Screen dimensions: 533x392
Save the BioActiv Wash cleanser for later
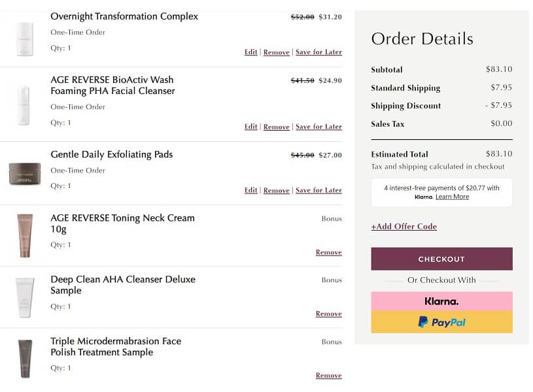click(318, 127)
